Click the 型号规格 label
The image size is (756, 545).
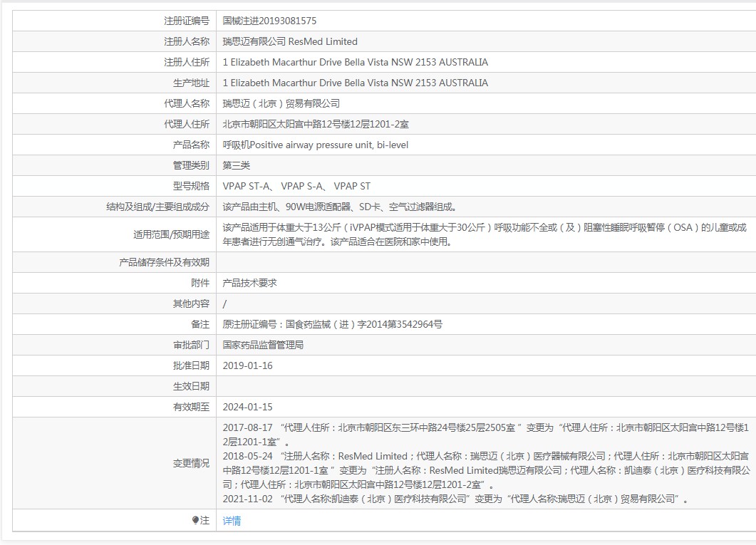(192, 187)
